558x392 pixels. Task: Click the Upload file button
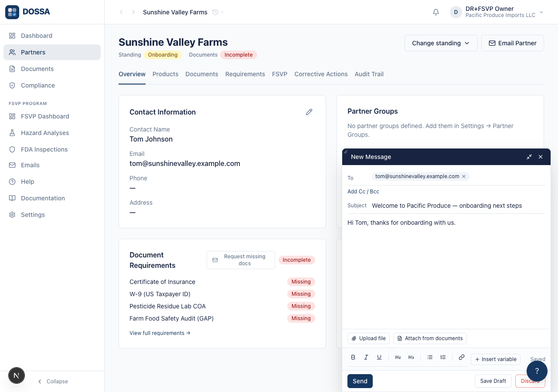pos(368,338)
